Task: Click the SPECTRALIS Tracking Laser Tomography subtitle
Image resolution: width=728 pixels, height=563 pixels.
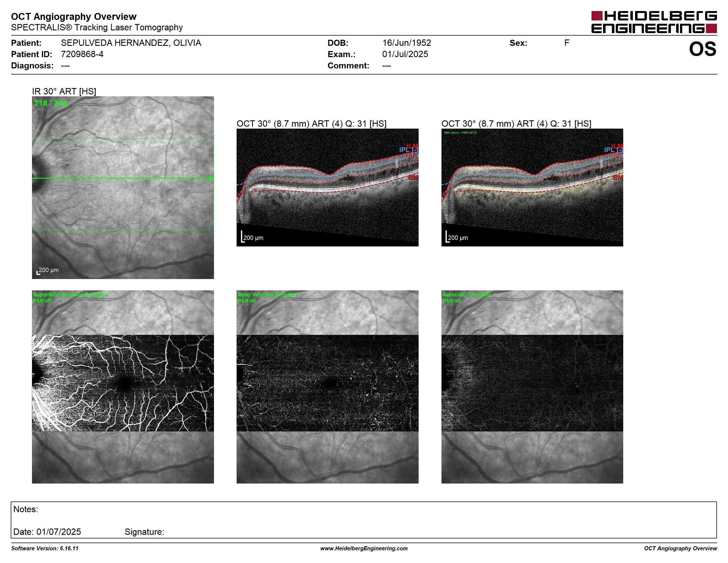Action: [97, 27]
